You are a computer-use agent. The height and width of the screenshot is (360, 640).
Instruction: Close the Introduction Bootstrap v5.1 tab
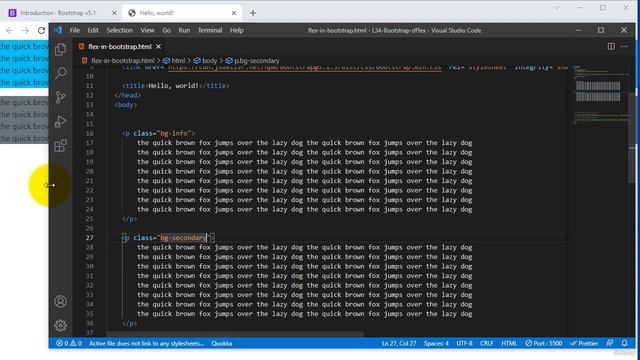point(114,13)
